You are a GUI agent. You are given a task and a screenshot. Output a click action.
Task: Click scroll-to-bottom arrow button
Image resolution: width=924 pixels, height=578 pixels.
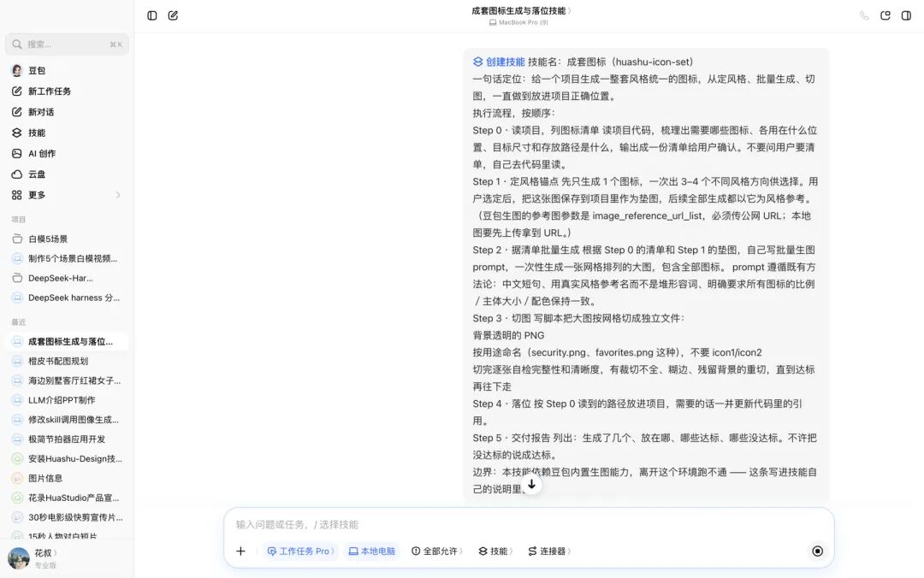tap(531, 484)
